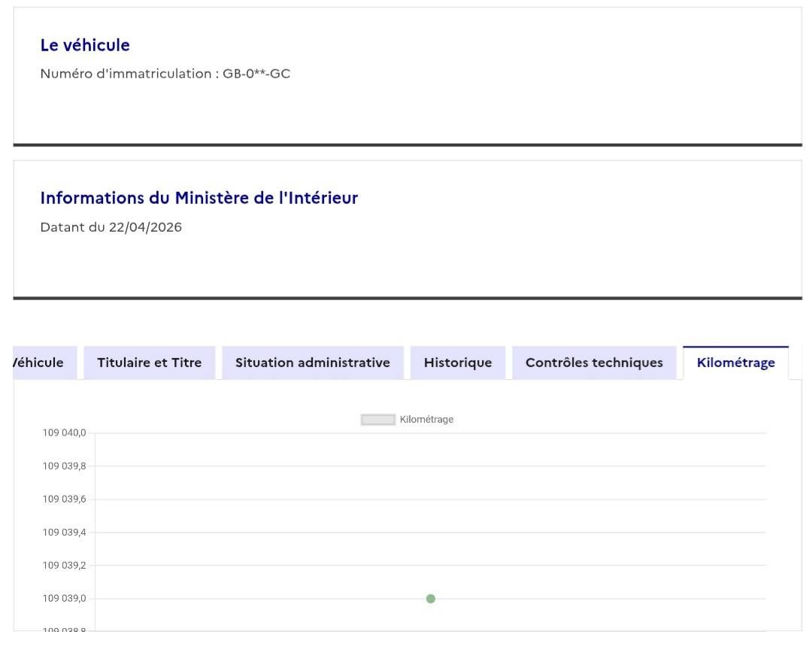Open the Situation administrative tab
Screen dimensions: 812x650
pos(313,363)
